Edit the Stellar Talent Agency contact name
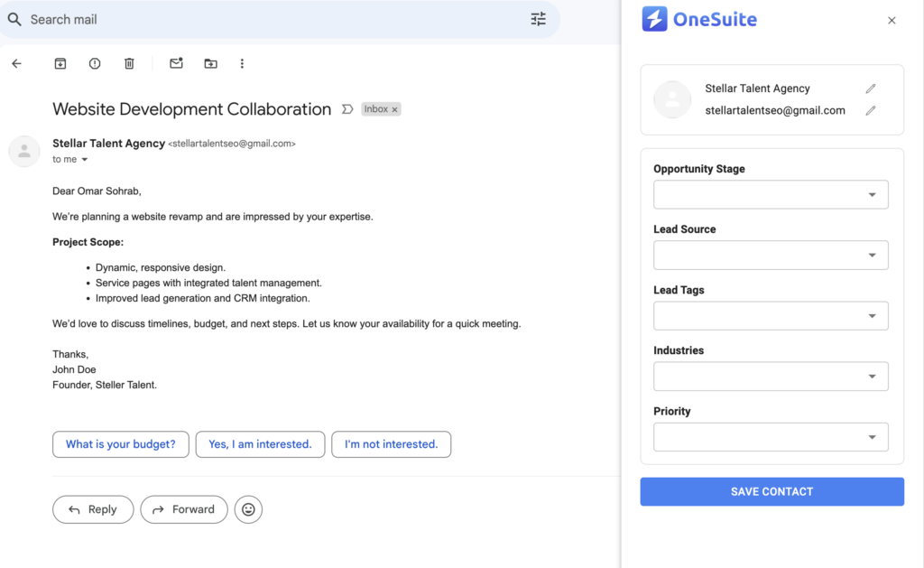This screenshot has width=924, height=568. (x=870, y=88)
